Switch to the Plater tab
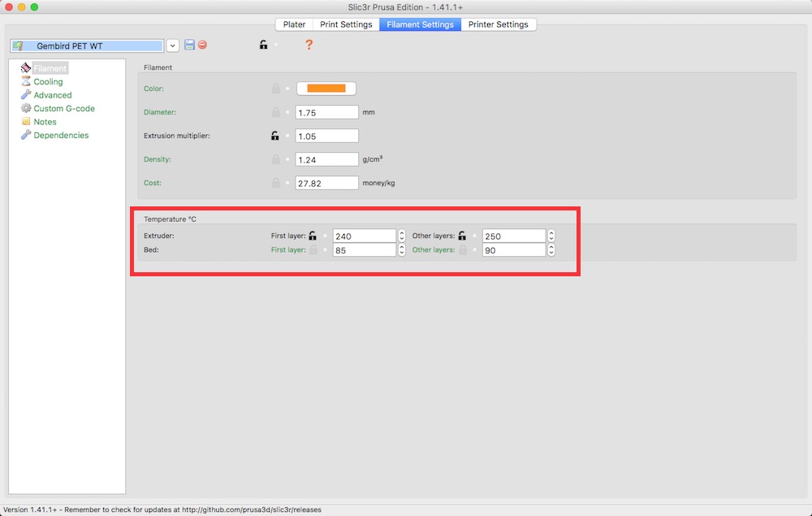This screenshot has height=516, width=812. pyautogui.click(x=294, y=24)
